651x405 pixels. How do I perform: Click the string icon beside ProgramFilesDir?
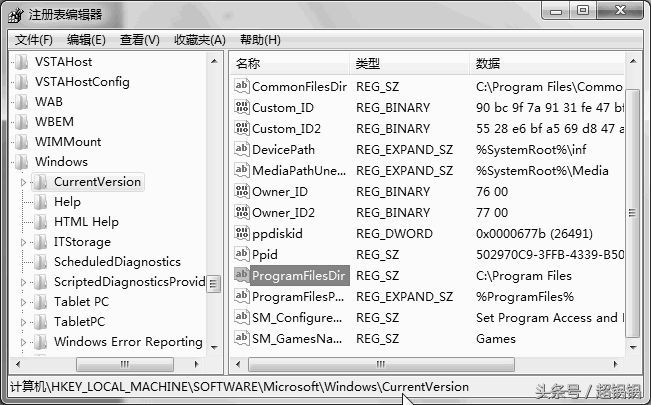pos(242,275)
